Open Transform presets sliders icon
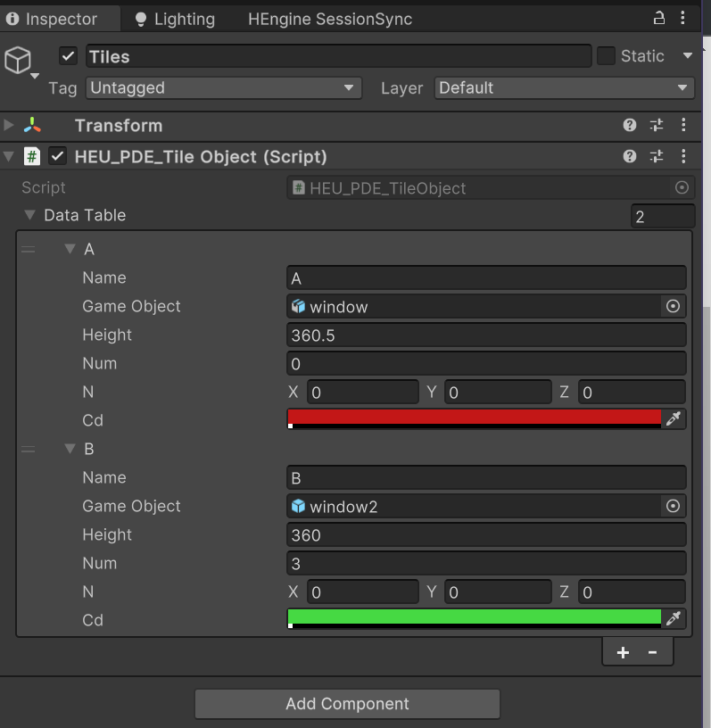 [x=657, y=125]
